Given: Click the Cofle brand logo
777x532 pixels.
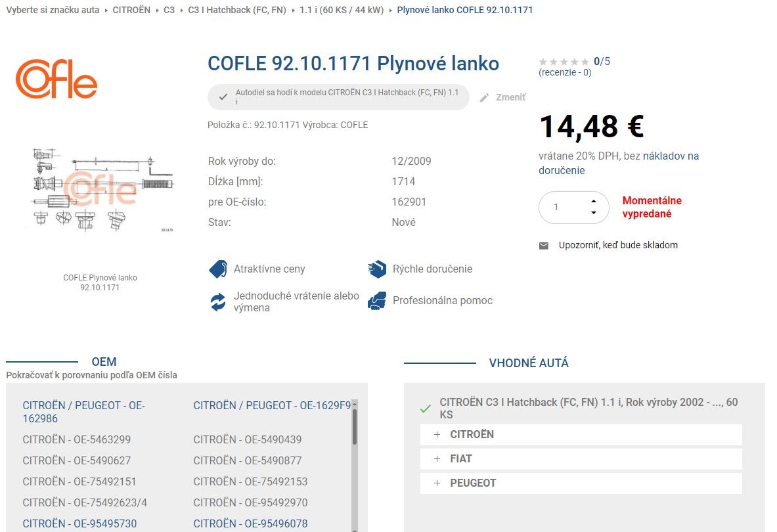Looking at the screenshot, I should (x=56, y=79).
